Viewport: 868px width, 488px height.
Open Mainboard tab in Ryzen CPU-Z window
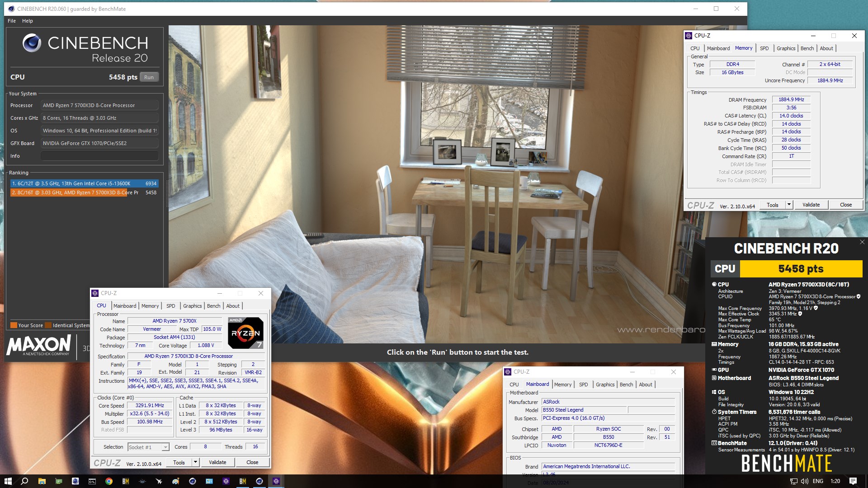(x=125, y=306)
